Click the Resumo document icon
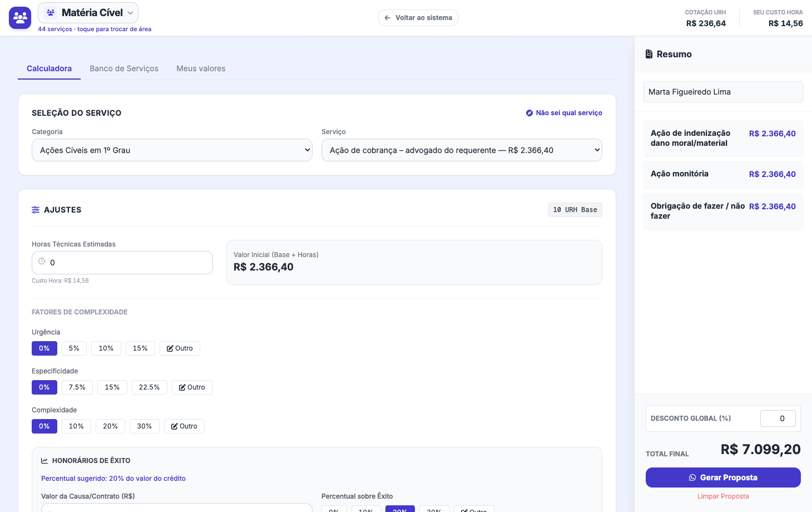 pos(649,54)
